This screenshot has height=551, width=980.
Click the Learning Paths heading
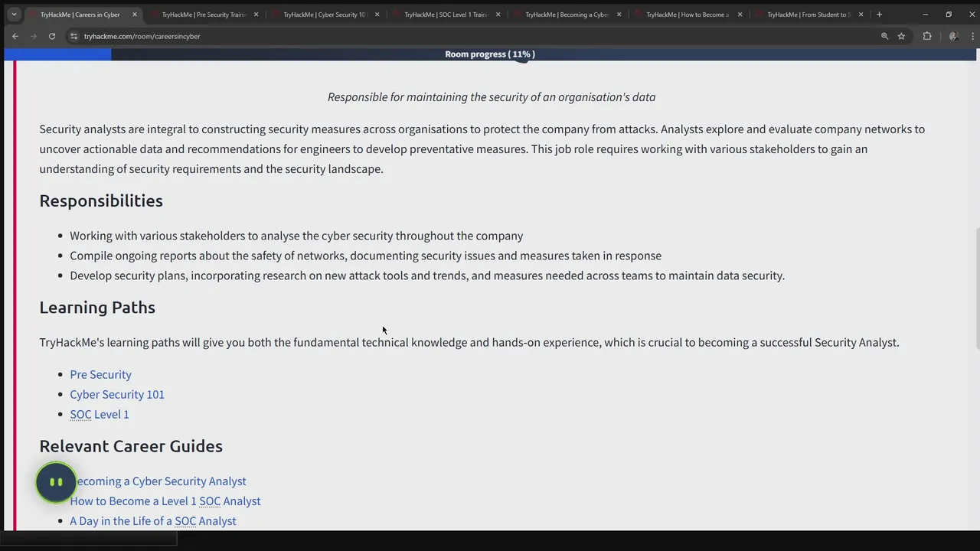pyautogui.click(x=97, y=308)
